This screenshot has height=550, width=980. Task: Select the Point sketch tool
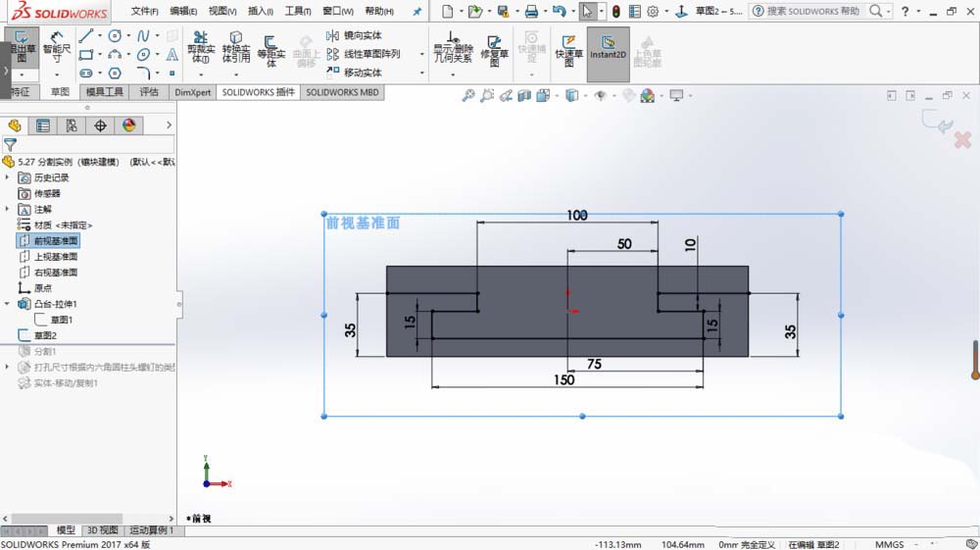click(x=171, y=74)
